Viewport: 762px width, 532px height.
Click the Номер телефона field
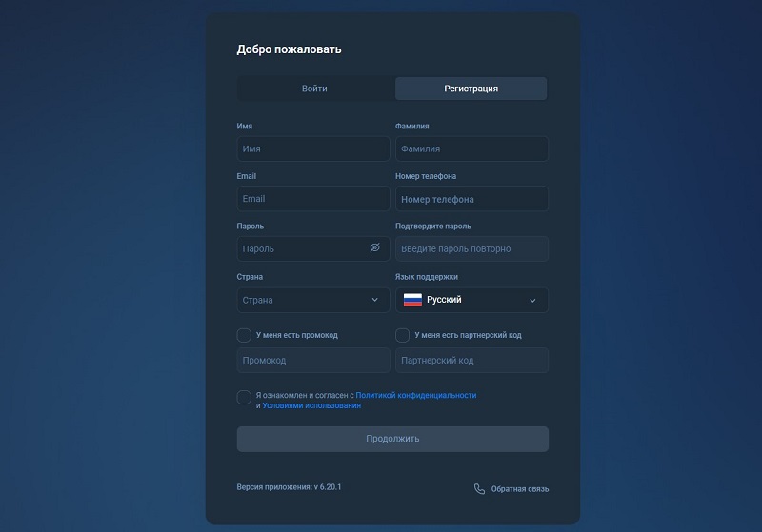tap(471, 199)
